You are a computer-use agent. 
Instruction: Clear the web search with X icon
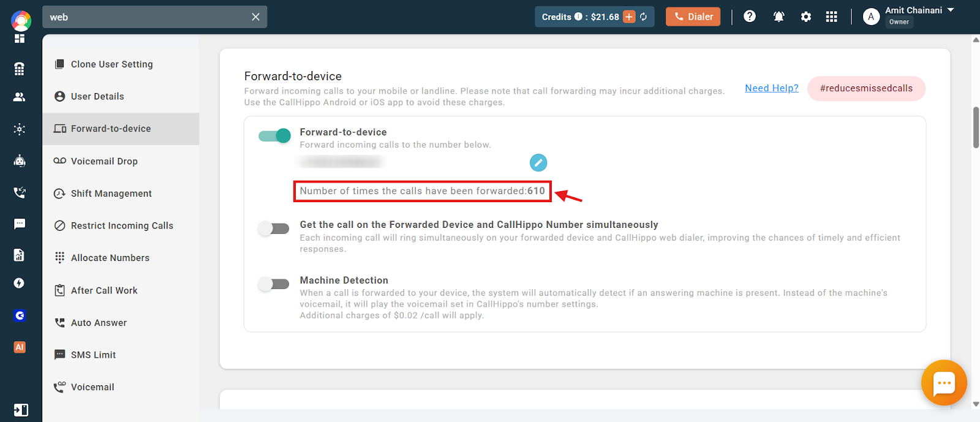(255, 17)
